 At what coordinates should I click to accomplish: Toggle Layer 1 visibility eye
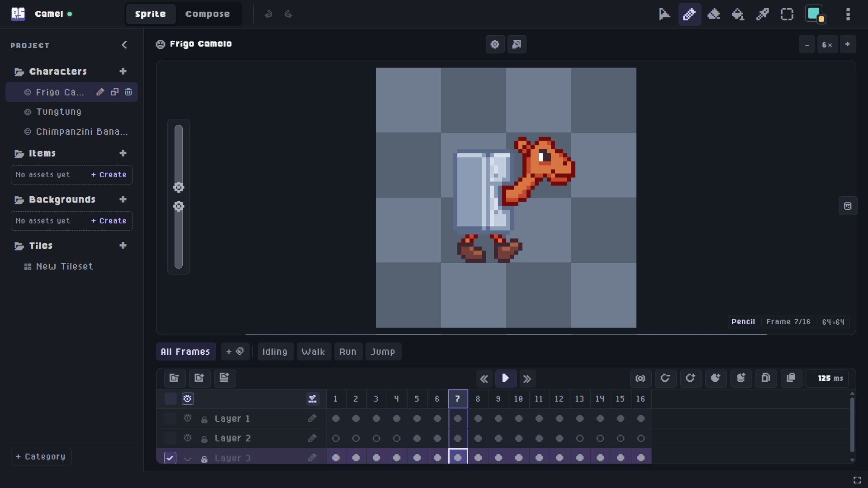pos(188,418)
